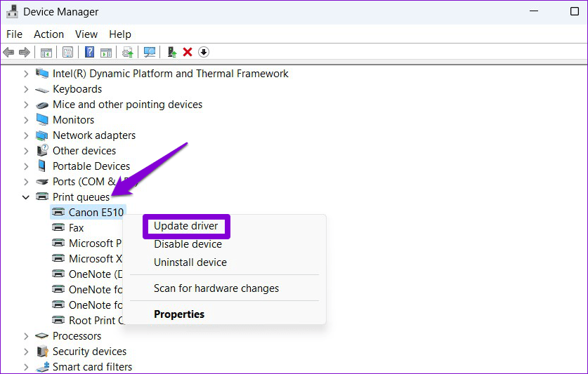Expand the Network adapters category

click(x=26, y=135)
